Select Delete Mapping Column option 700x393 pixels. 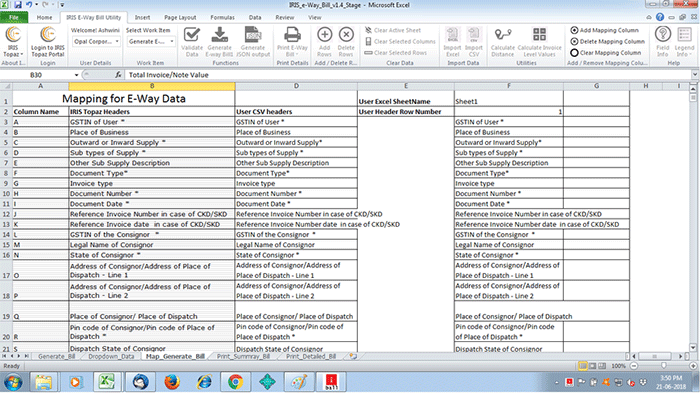click(608, 42)
